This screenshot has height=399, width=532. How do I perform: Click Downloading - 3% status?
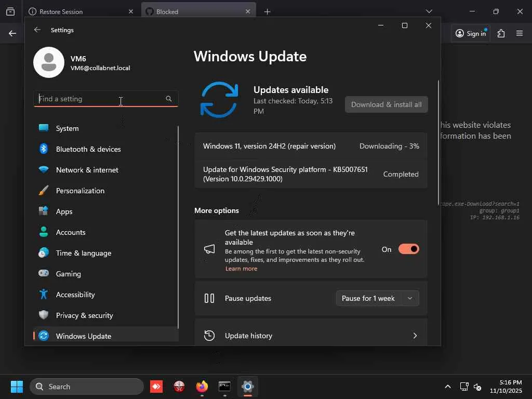(x=389, y=146)
